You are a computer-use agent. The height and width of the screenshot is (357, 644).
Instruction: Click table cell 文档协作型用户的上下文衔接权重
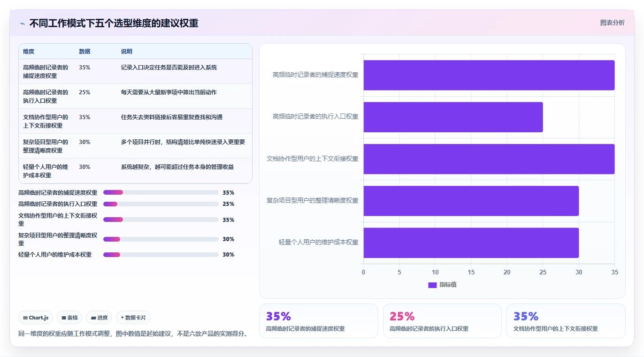[46, 122]
